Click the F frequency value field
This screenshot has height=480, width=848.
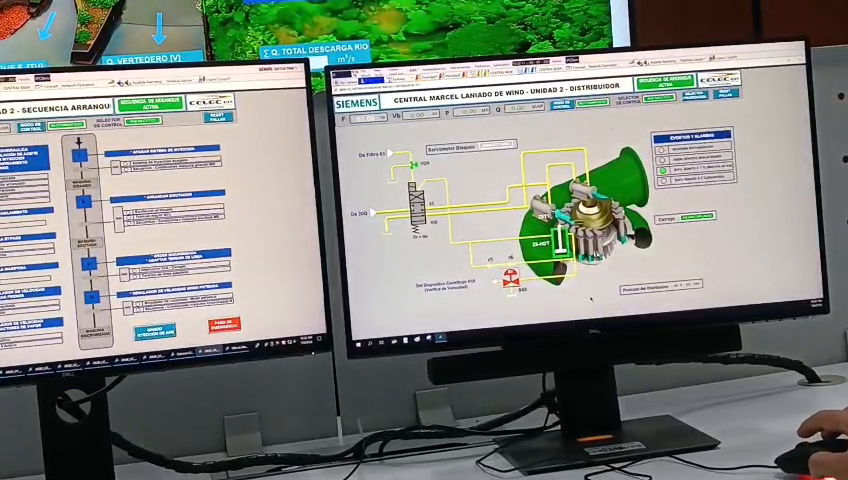pos(367,118)
